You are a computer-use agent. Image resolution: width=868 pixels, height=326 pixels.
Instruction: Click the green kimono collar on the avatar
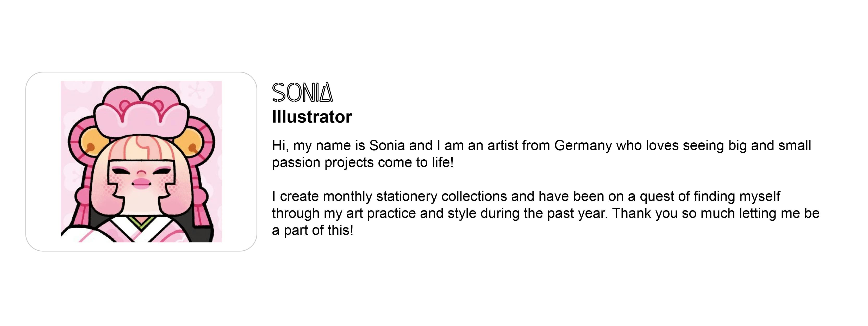(x=141, y=222)
